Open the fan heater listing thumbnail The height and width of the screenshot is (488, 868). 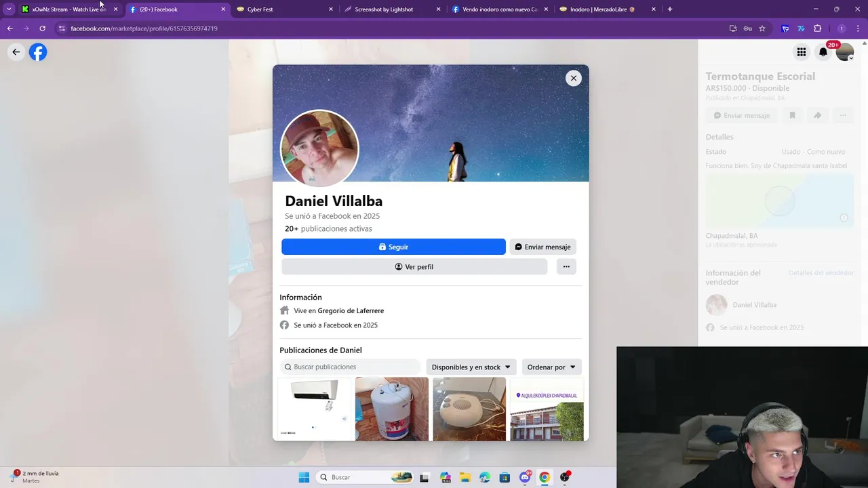pyautogui.click(x=469, y=409)
